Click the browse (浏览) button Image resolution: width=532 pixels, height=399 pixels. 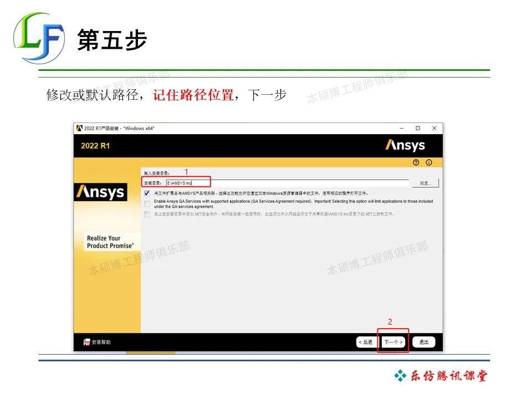tap(425, 183)
